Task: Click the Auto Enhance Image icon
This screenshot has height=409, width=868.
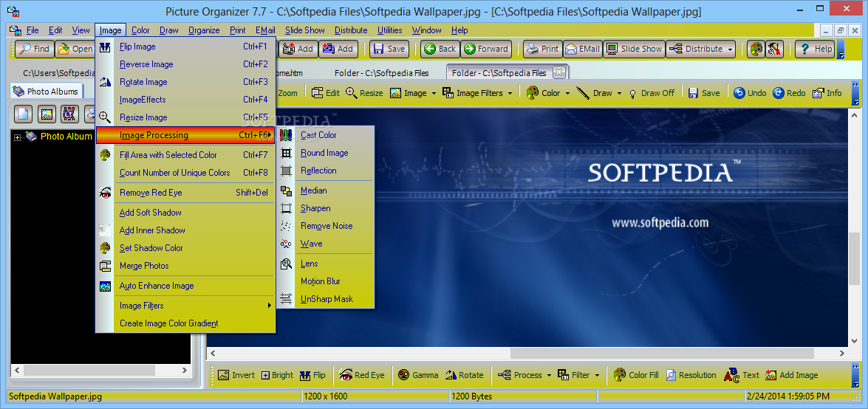Action: pos(105,286)
